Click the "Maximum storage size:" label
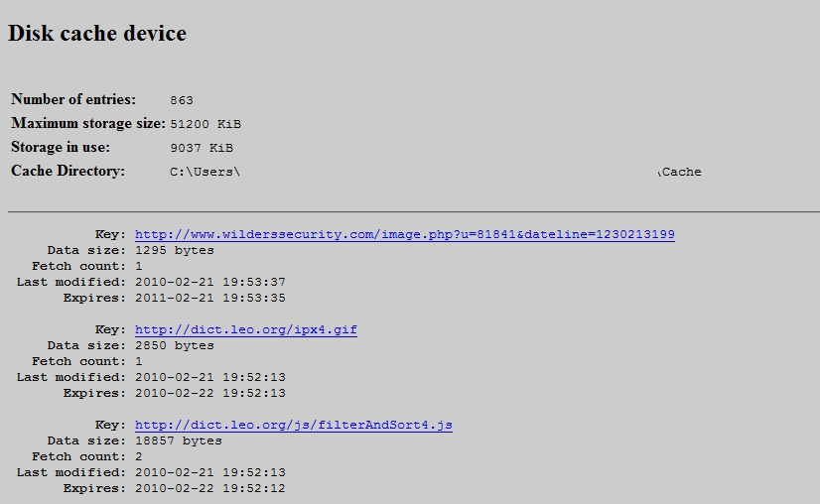 pos(87,123)
